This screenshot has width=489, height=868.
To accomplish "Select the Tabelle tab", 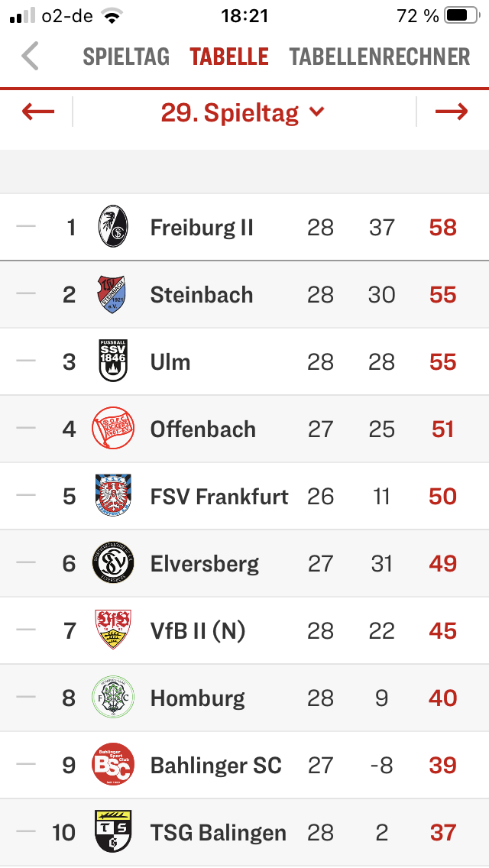I will (x=229, y=57).
